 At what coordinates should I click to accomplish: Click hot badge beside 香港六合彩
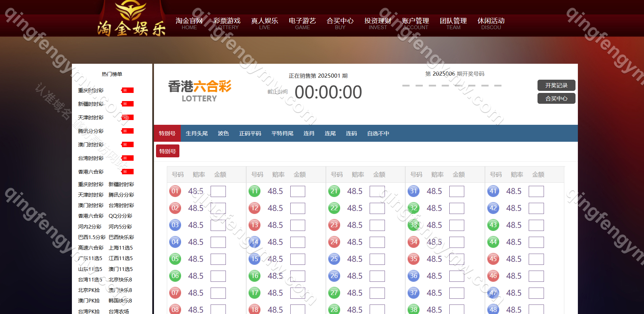point(128,172)
